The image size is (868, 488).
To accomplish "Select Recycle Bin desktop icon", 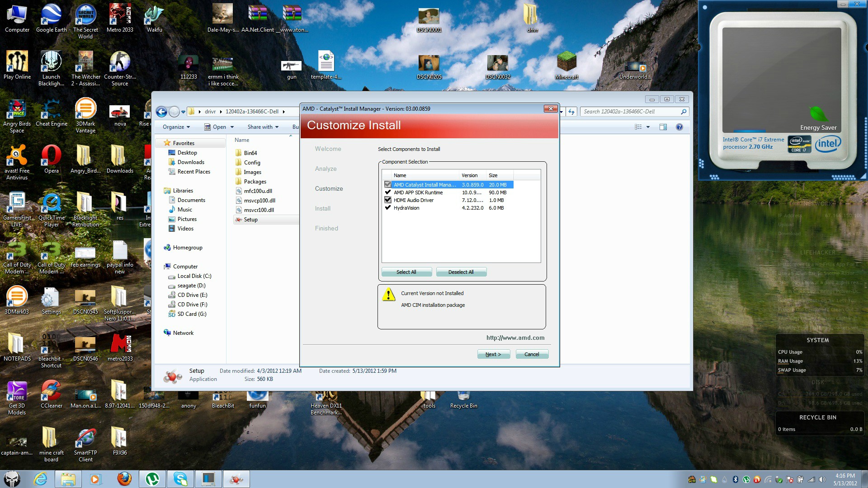I will coord(463,399).
